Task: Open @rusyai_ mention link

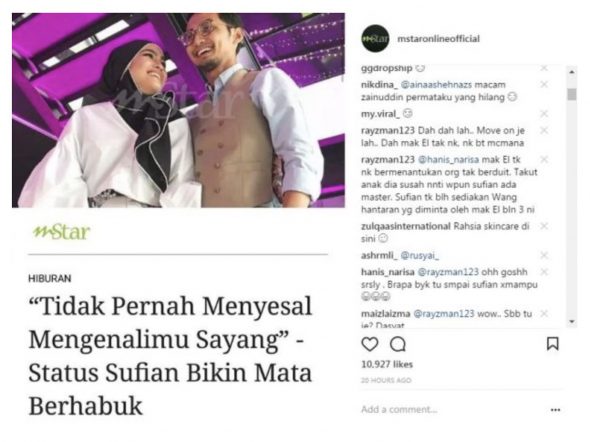Action: [x=420, y=256]
